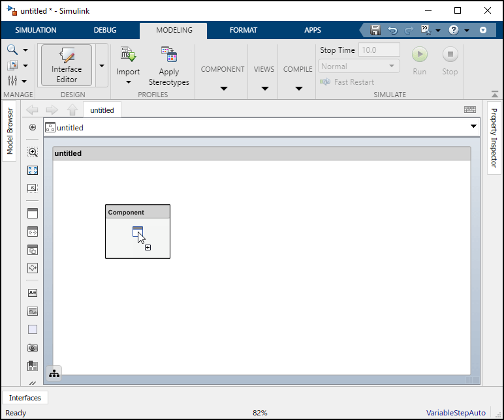The height and width of the screenshot is (420, 504).
Task: Navigate forward in the model
Action: 52,110
